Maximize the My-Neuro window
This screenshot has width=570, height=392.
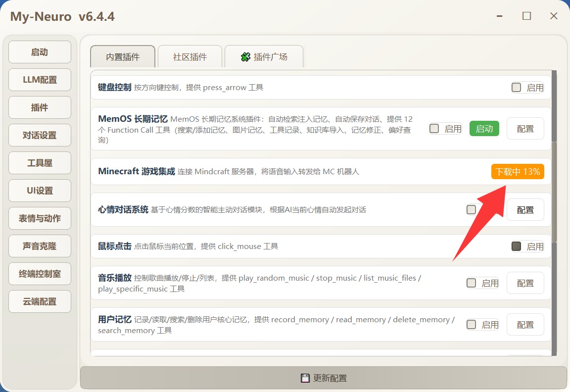(x=526, y=16)
